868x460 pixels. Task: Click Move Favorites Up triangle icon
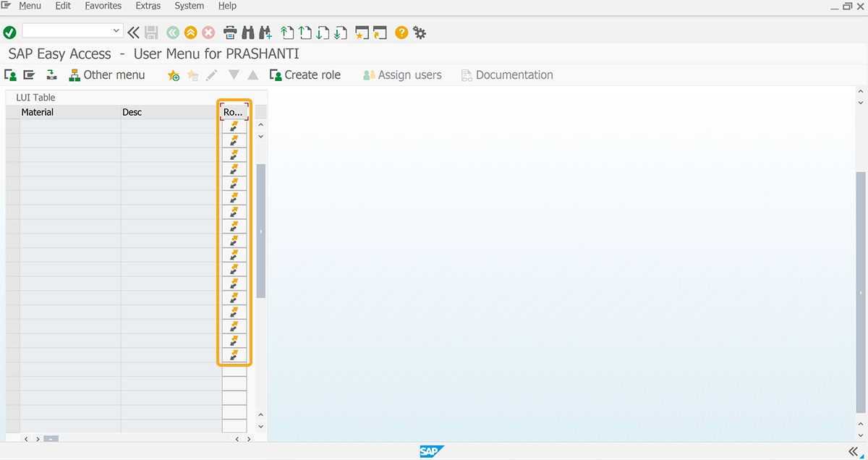tap(252, 74)
